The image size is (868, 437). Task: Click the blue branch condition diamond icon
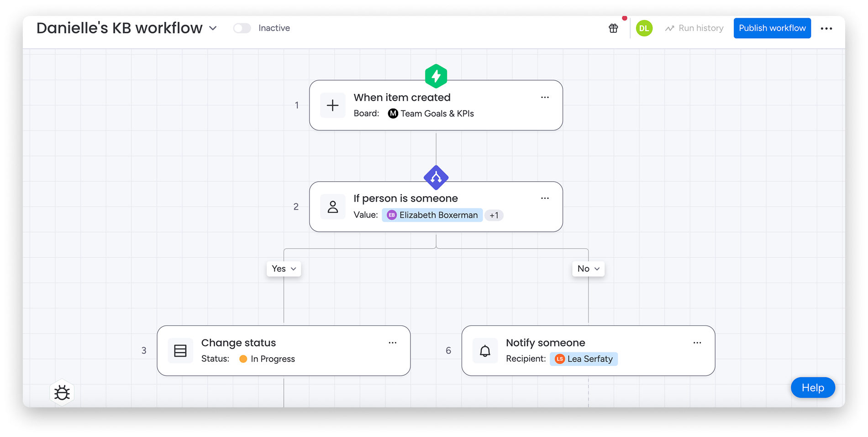coord(436,177)
